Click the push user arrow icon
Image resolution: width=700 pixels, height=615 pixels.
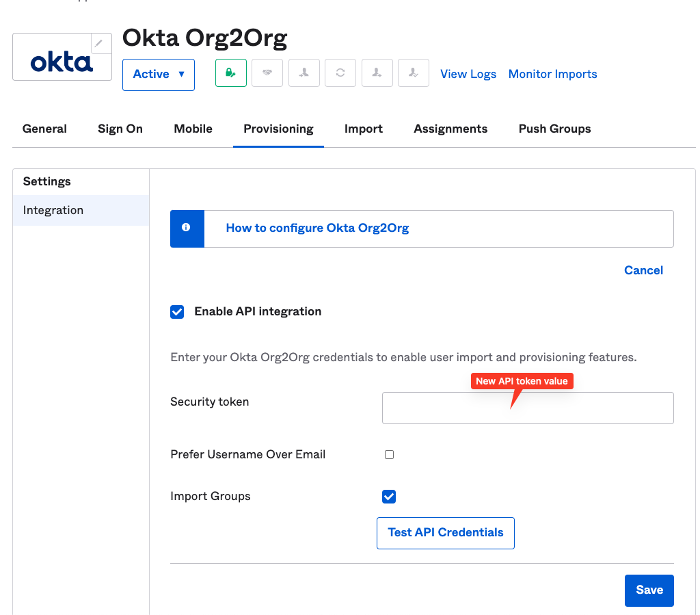click(x=377, y=73)
